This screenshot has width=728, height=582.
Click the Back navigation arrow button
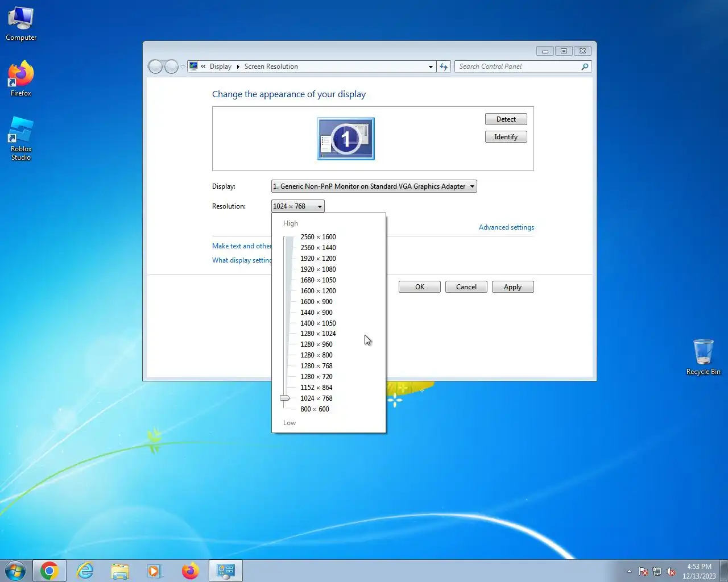155,66
